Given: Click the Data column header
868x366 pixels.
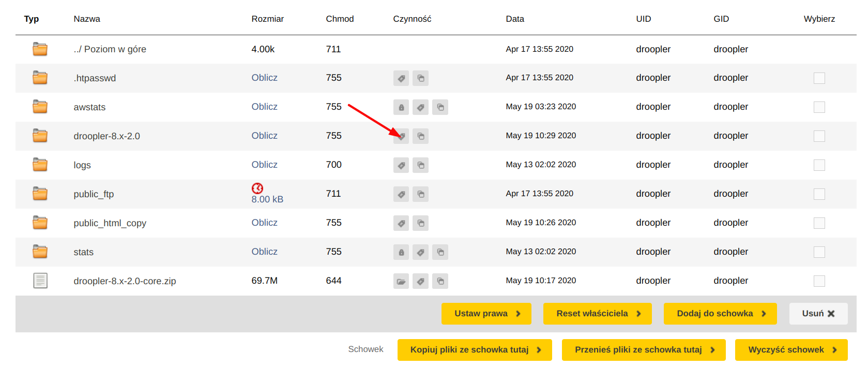Looking at the screenshot, I should (x=515, y=19).
